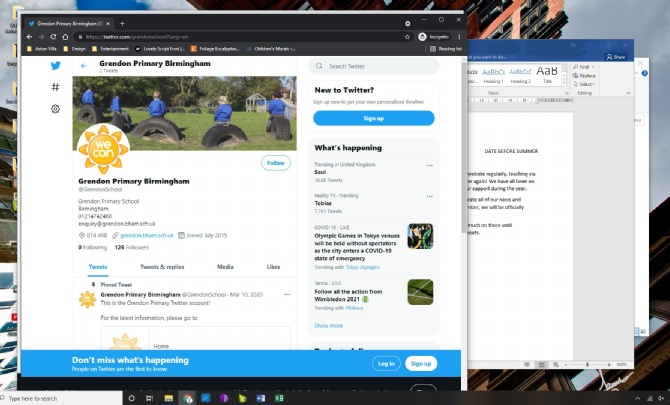This screenshot has height=405, width=670.
Task: Click the browser Forward button
Action: click(41, 37)
